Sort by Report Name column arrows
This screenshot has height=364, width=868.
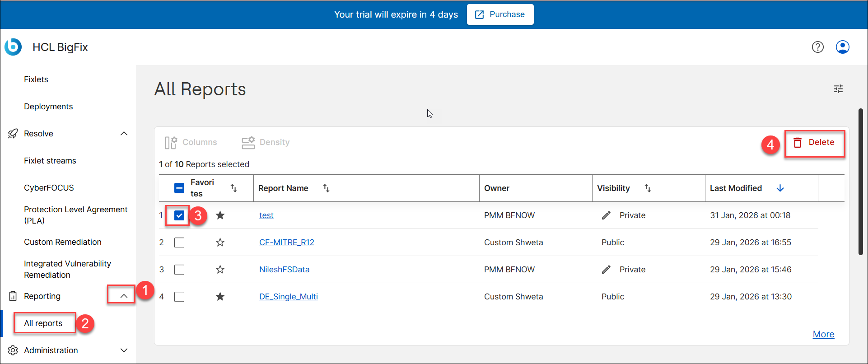326,188
